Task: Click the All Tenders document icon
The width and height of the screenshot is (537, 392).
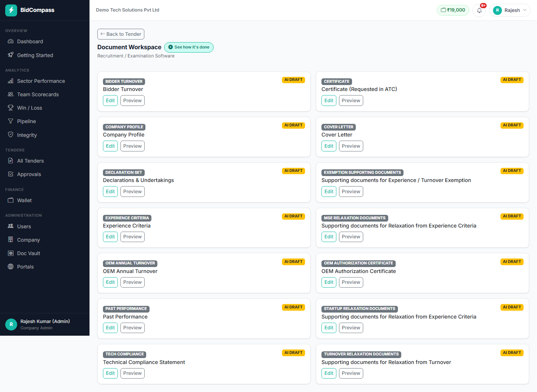Action: [10, 161]
